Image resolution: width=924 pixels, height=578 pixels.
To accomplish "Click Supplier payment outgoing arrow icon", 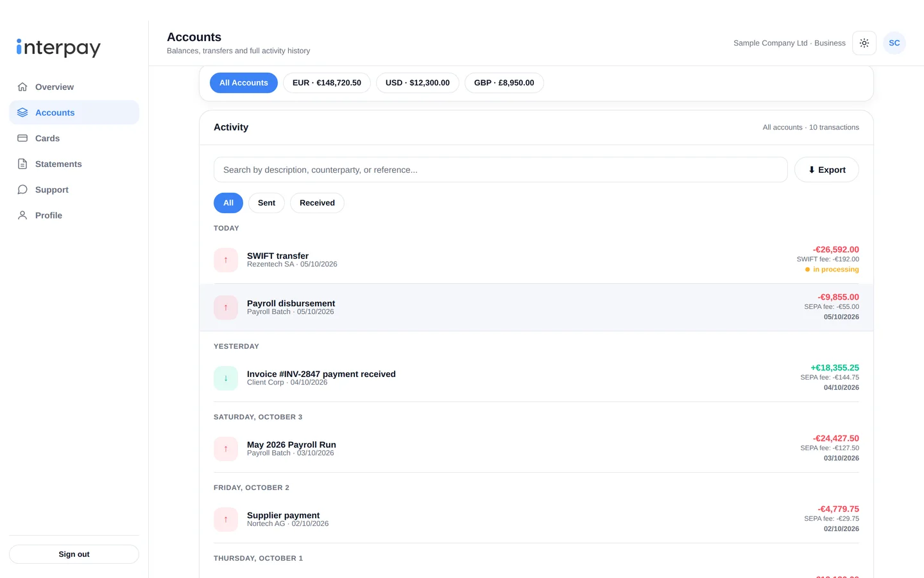I will [x=226, y=520].
